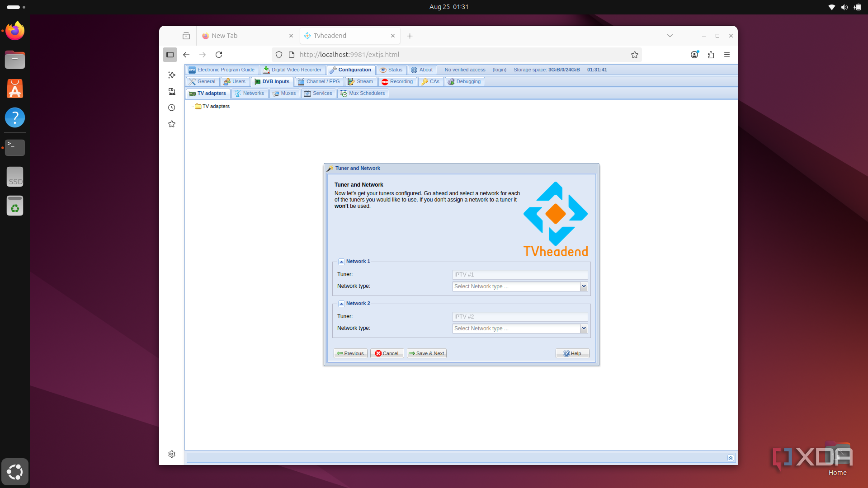
Task: Expand the bottom status panel arrow
Action: (731, 458)
